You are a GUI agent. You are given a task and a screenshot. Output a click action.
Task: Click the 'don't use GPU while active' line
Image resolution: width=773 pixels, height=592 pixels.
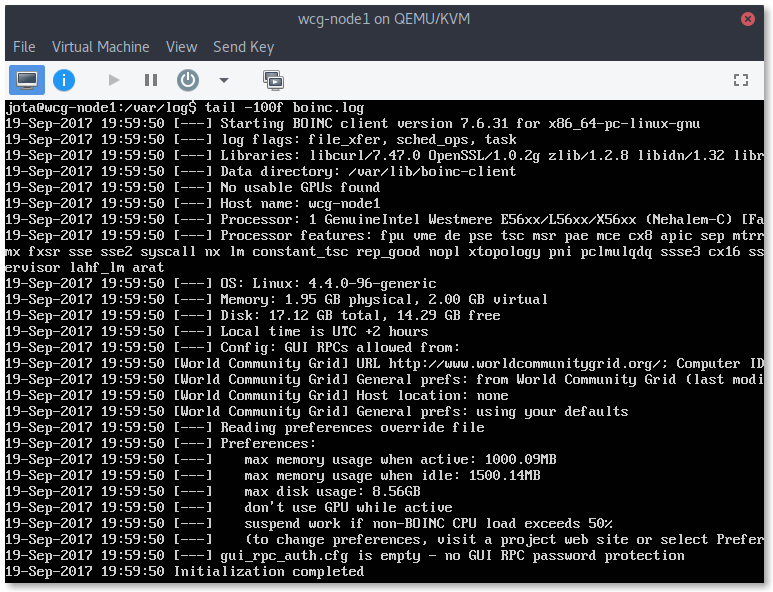(229, 508)
